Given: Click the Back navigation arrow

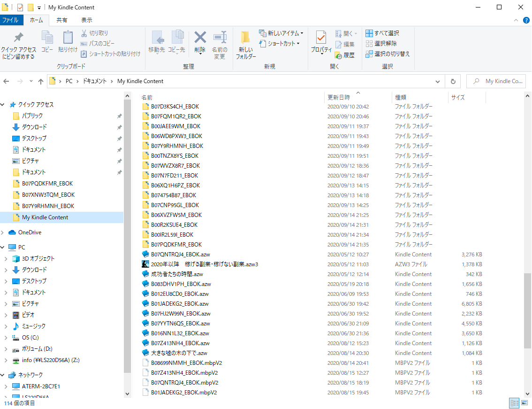Looking at the screenshot, I should pos(6,81).
